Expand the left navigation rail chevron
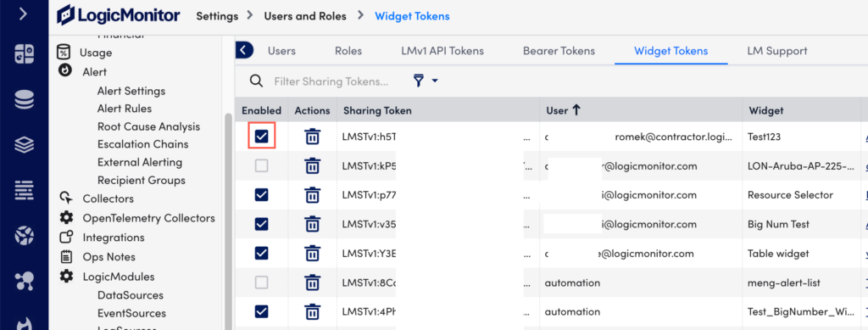 click(x=23, y=14)
